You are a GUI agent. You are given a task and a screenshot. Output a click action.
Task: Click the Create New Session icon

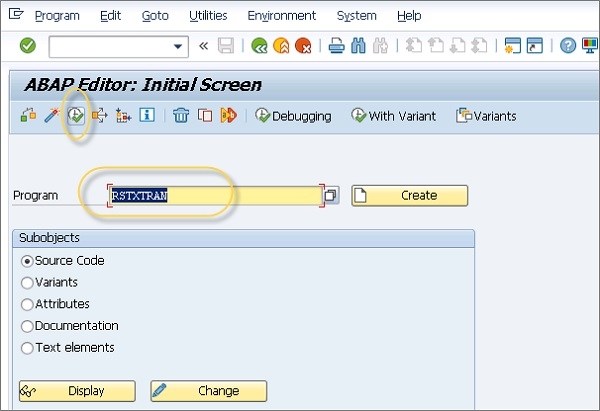click(x=513, y=46)
